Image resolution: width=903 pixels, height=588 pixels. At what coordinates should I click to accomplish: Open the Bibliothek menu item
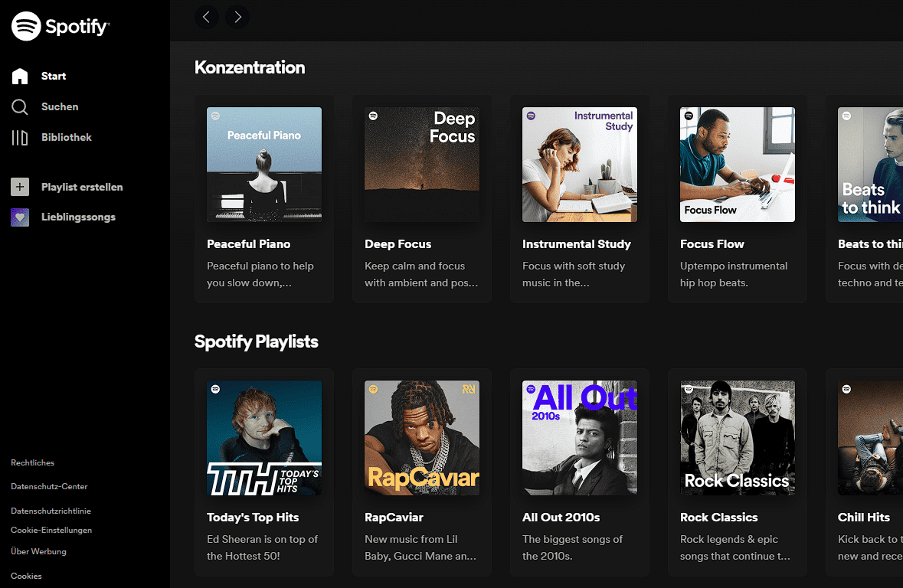click(66, 137)
